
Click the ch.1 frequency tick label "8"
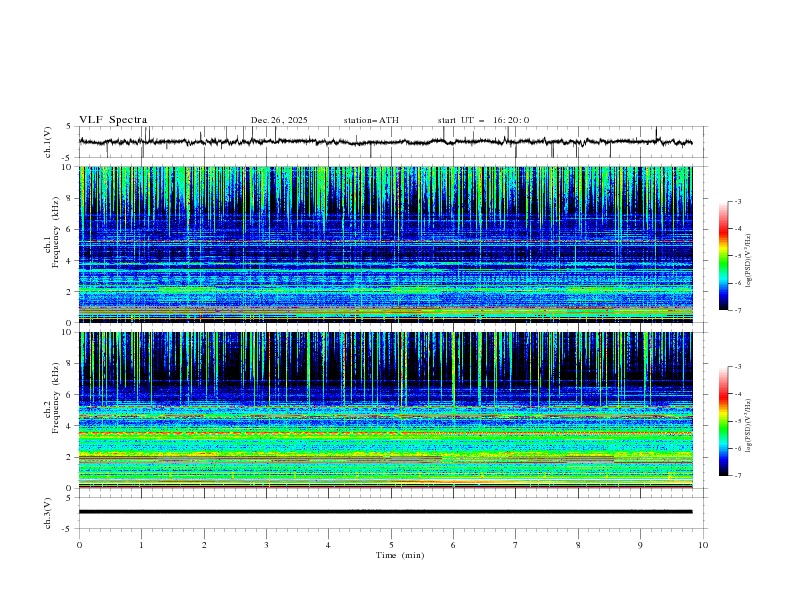point(71,198)
